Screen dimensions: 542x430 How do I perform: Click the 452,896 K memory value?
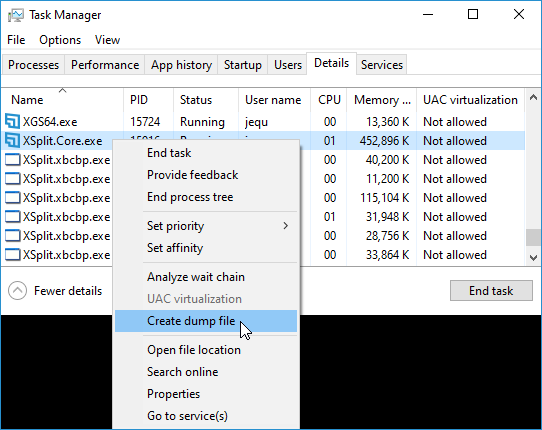[x=384, y=141]
